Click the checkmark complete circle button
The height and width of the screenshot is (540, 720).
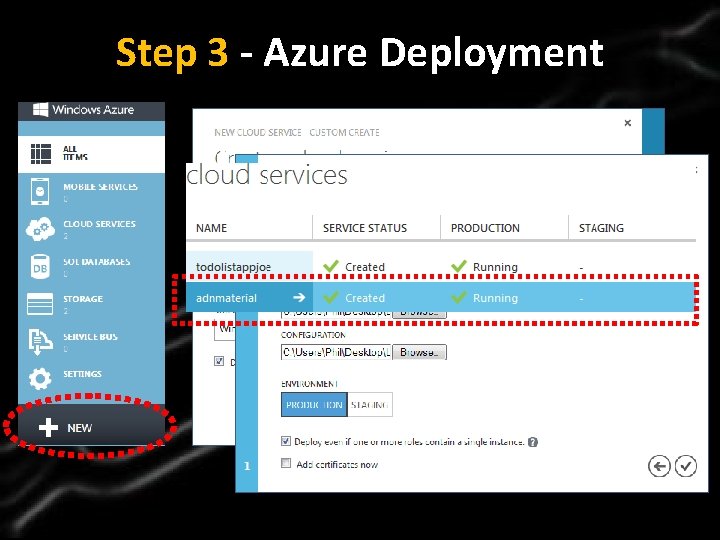[686, 467]
